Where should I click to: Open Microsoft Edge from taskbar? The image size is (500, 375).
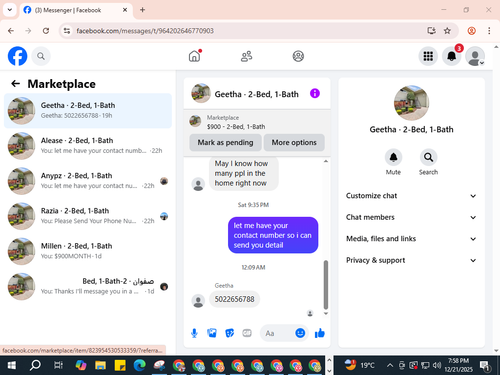click(x=140, y=365)
